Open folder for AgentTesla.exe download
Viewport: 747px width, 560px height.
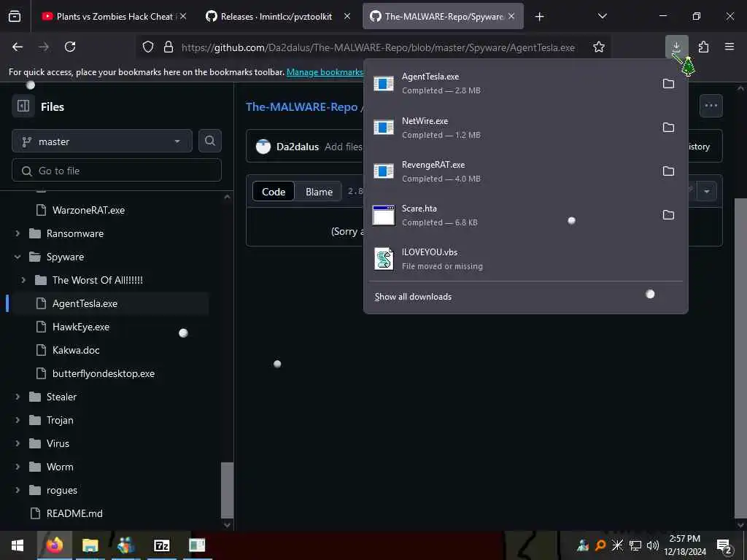668,84
